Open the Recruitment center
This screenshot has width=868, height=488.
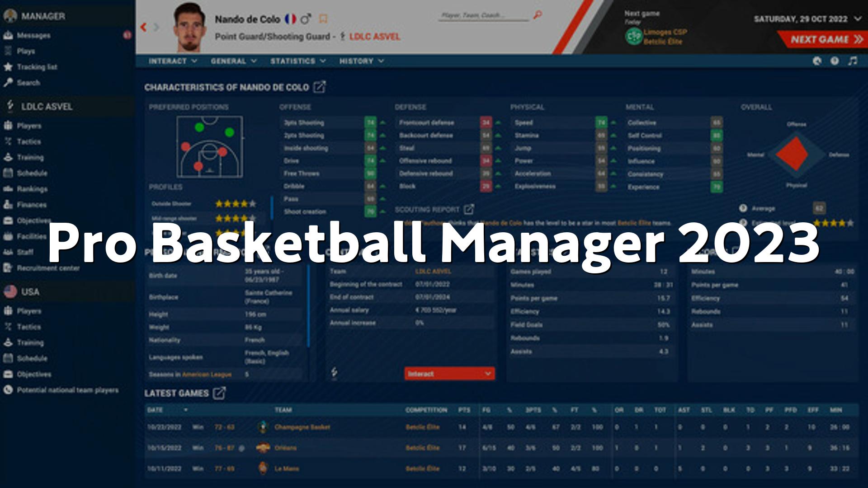pyautogui.click(x=48, y=268)
